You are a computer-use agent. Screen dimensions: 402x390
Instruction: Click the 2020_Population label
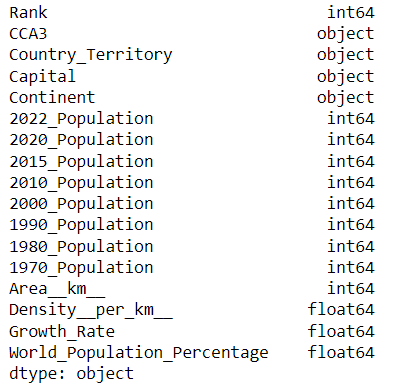click(81, 140)
